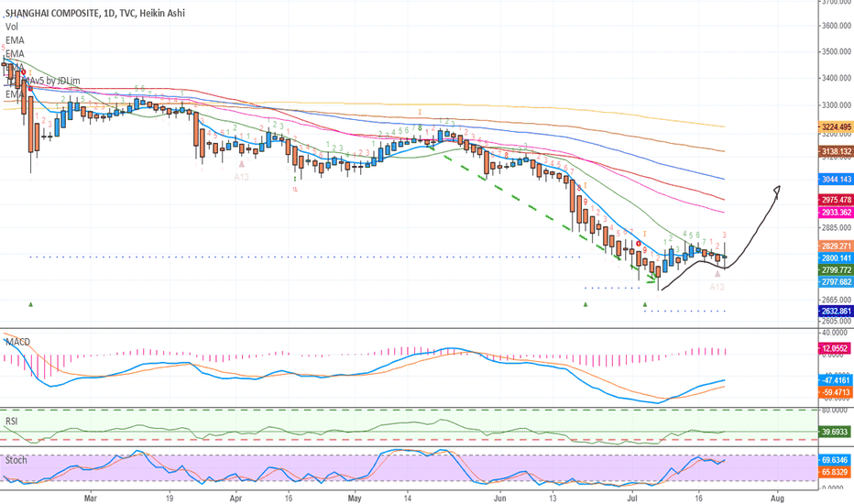The width and height of the screenshot is (854, 504).
Task: Click the MACD pane label
Action: [x=17, y=342]
